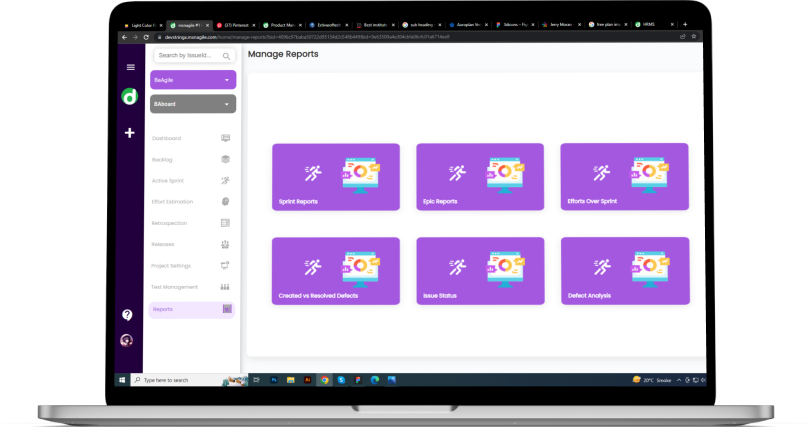Click browser forward arrow
The width and height of the screenshot is (810, 433).
pos(135,37)
